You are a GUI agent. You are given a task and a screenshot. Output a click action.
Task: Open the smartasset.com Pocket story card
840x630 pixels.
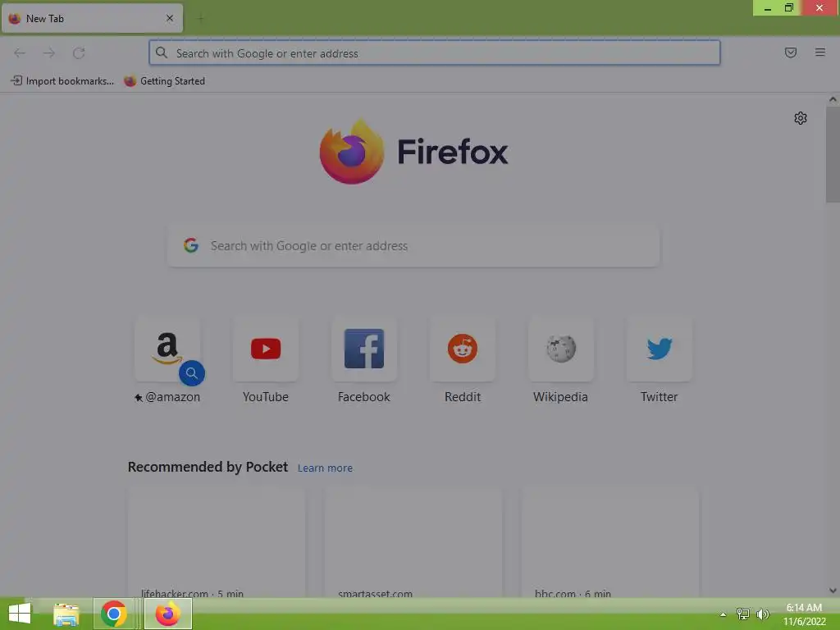click(x=413, y=542)
